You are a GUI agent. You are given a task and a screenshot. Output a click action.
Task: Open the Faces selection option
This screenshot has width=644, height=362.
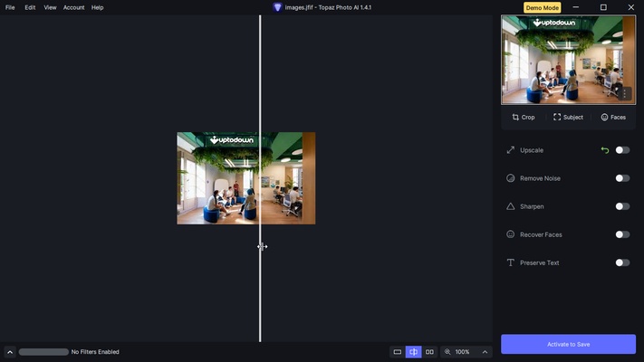click(613, 117)
